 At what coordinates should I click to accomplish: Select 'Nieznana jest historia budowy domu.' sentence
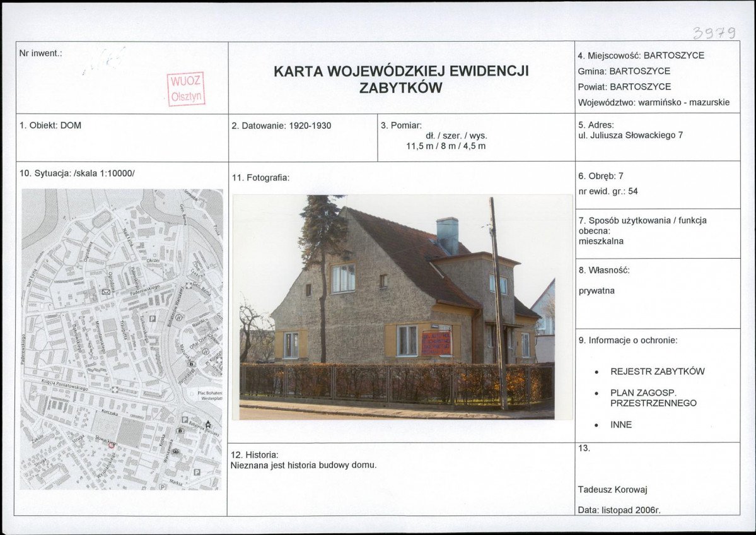coord(304,466)
